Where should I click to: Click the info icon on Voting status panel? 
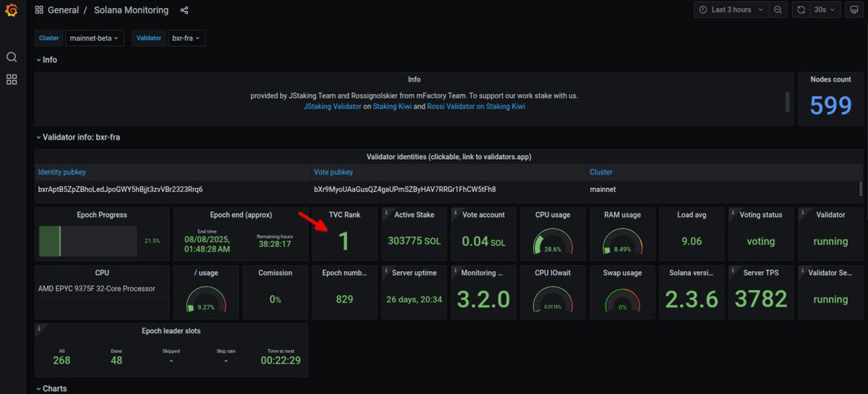[733, 213]
